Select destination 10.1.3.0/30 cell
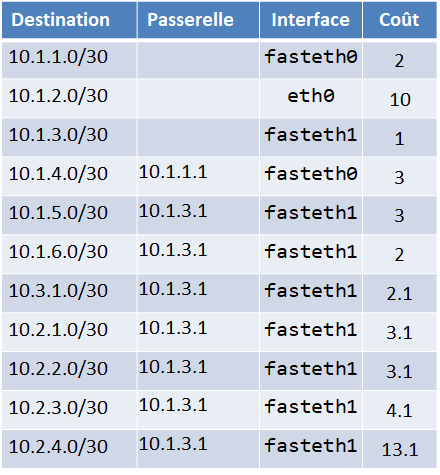Screen dimensions: 440x475 (x=69, y=137)
